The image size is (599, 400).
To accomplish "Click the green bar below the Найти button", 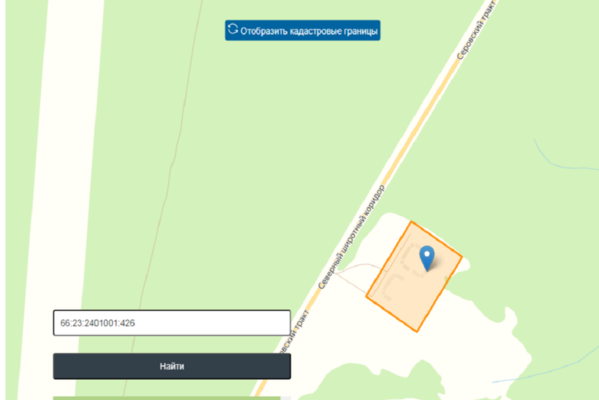I will [167, 398].
